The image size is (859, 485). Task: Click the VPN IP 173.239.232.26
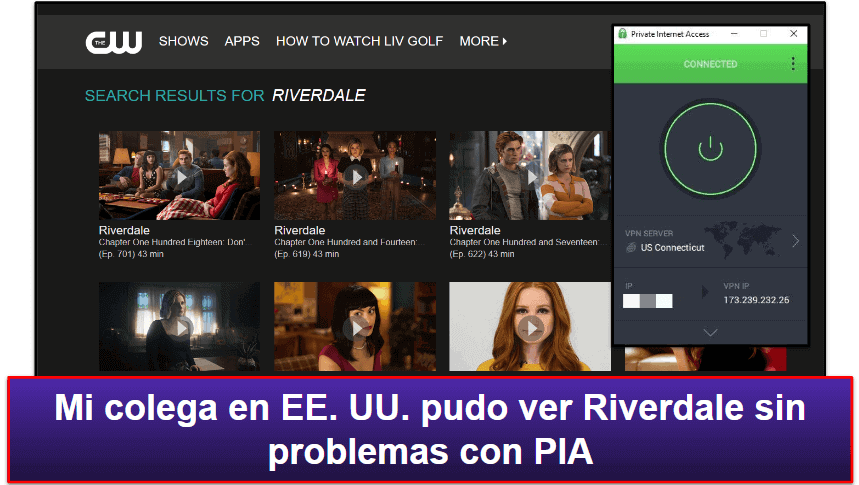coord(756,300)
